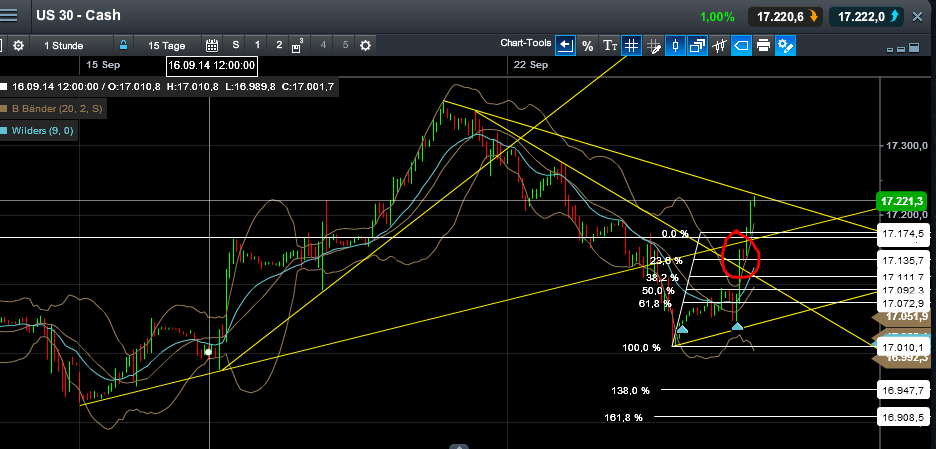Image resolution: width=936 pixels, height=449 pixels.
Task: Select the S layout preset
Action: pyautogui.click(x=236, y=45)
